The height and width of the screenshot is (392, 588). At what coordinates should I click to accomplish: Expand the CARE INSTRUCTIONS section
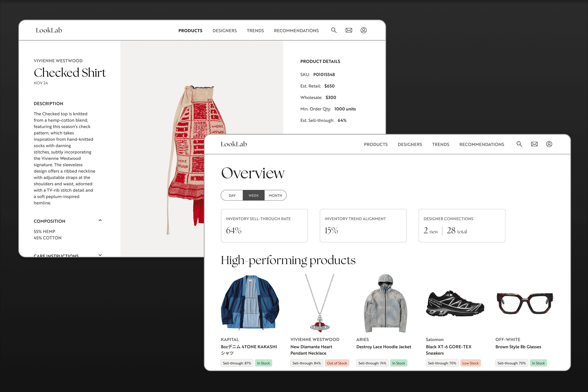[x=100, y=255]
